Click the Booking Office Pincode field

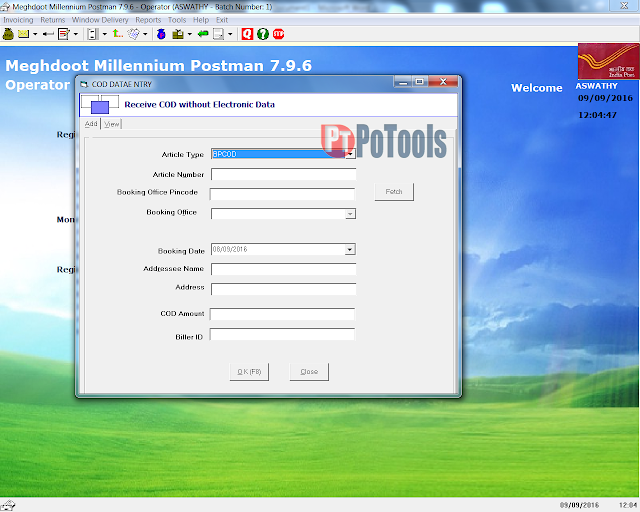pyautogui.click(x=282, y=194)
